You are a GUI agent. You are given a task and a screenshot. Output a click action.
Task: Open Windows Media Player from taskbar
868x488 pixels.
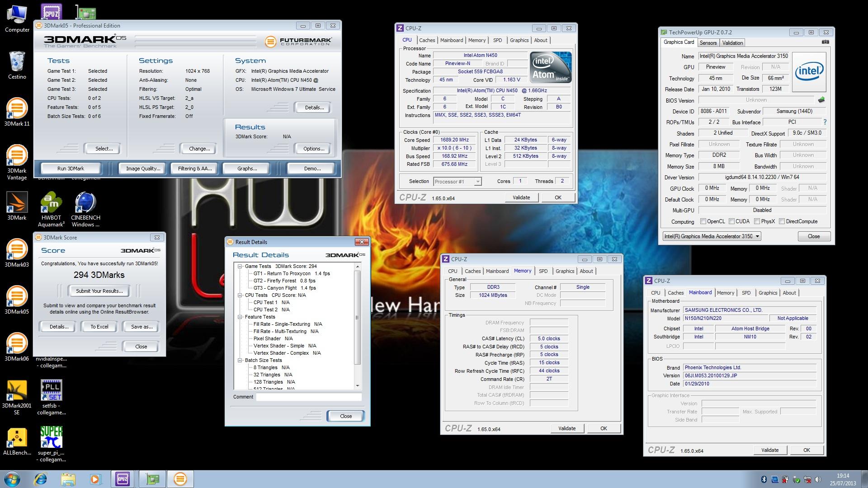(95, 479)
